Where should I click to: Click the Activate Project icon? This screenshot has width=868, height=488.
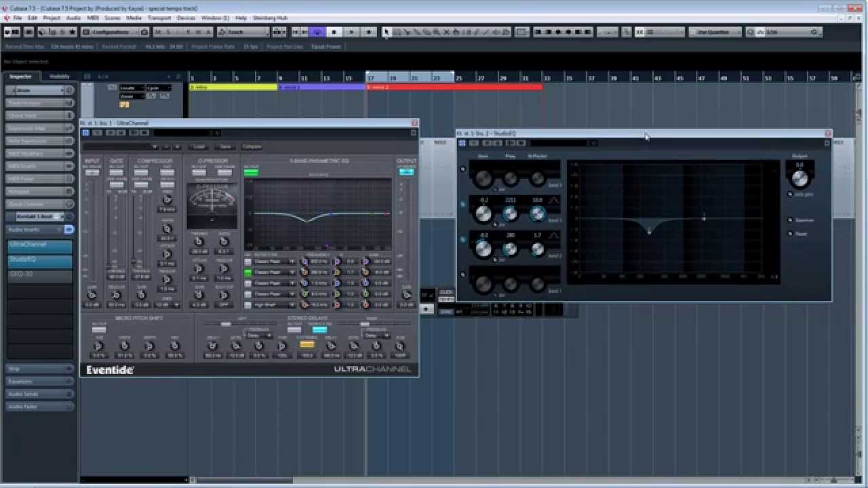pos(8,32)
